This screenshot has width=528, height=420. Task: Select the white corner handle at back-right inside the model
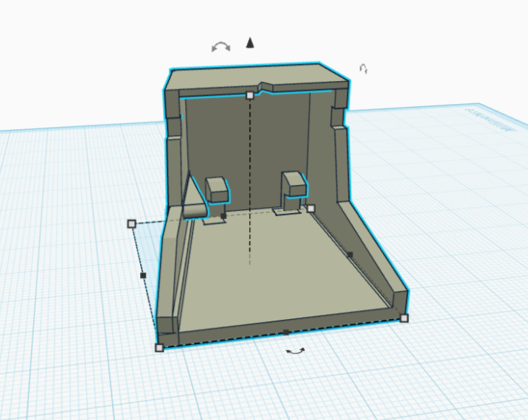tap(310, 209)
